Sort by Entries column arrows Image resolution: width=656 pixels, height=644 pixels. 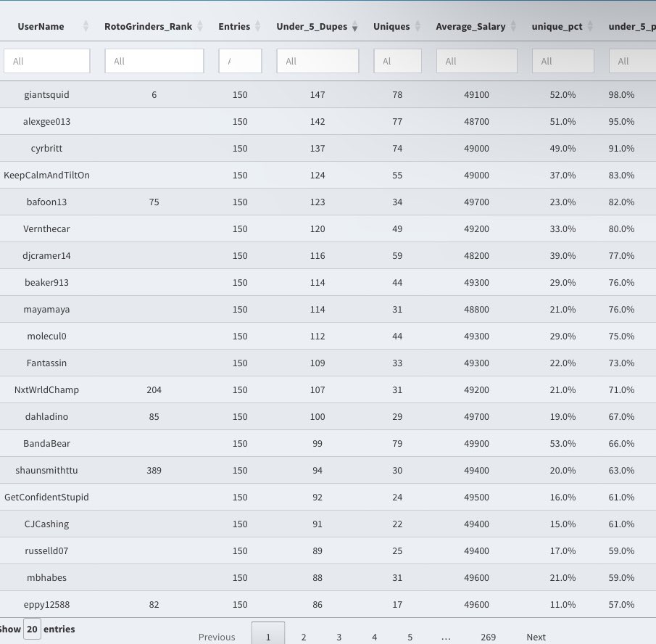(x=258, y=26)
